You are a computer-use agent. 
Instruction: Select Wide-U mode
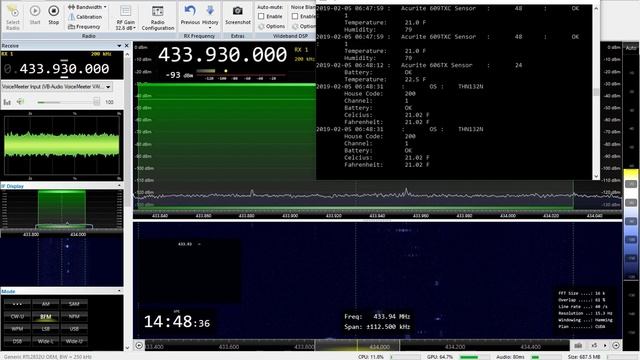coord(74,341)
